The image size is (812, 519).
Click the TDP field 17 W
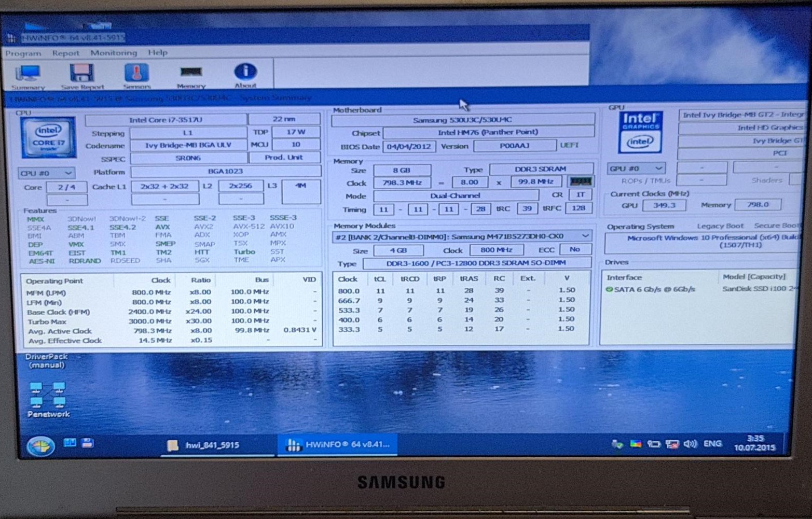(296, 132)
